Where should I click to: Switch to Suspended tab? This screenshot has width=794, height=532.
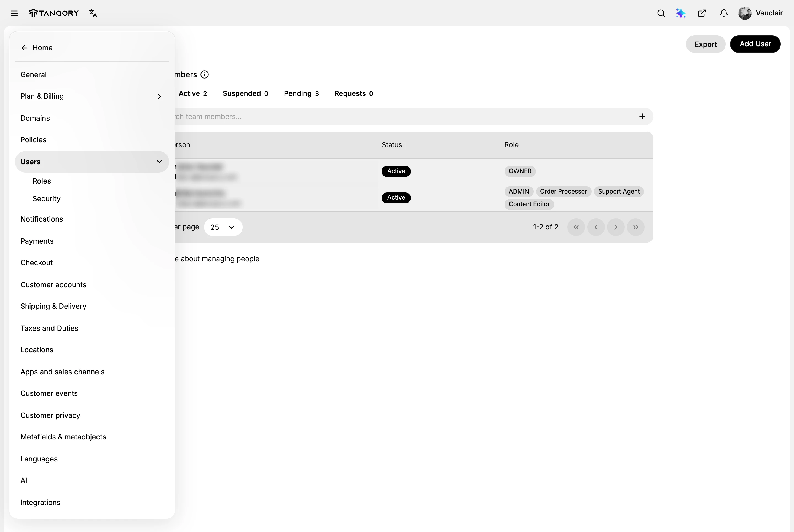coord(245,93)
